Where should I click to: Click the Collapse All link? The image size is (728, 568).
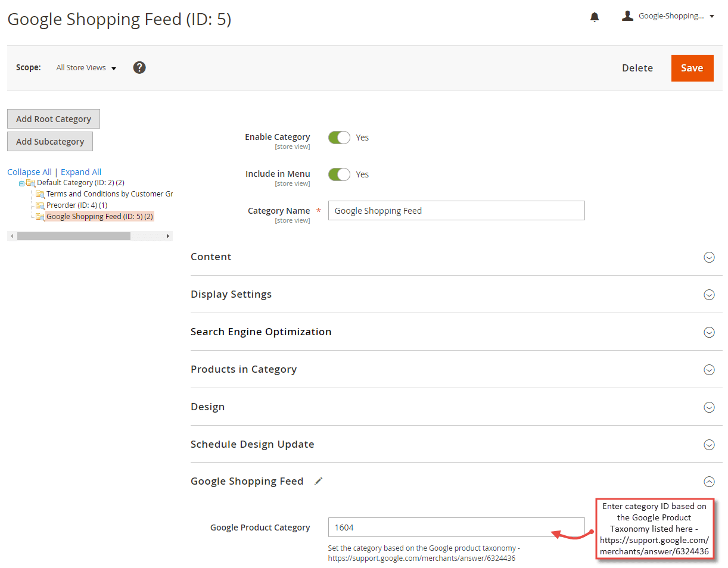click(29, 171)
